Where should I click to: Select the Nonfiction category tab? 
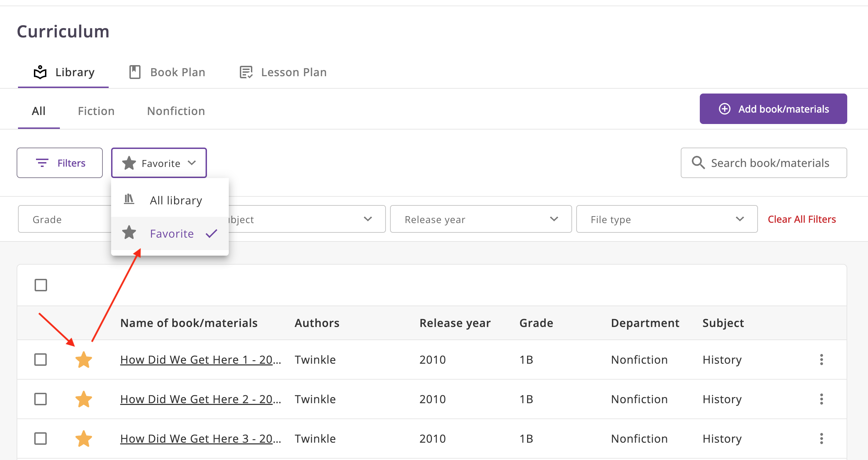pos(176,111)
